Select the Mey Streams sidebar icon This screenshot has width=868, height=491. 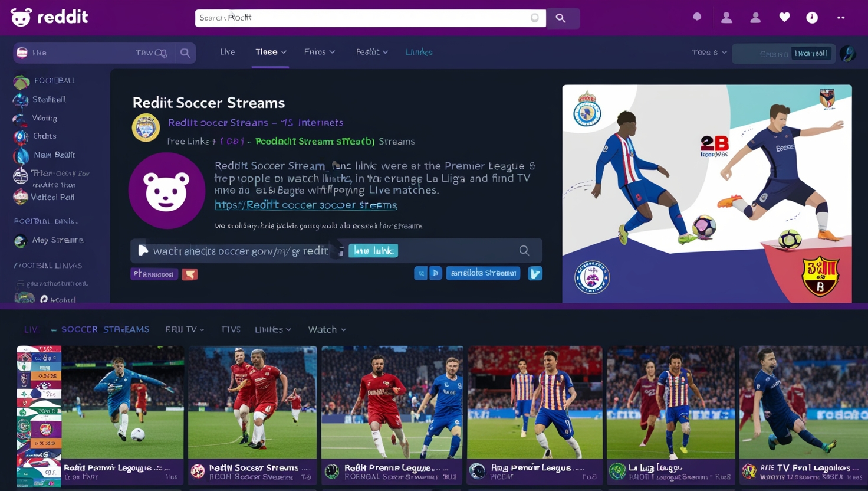(x=21, y=241)
